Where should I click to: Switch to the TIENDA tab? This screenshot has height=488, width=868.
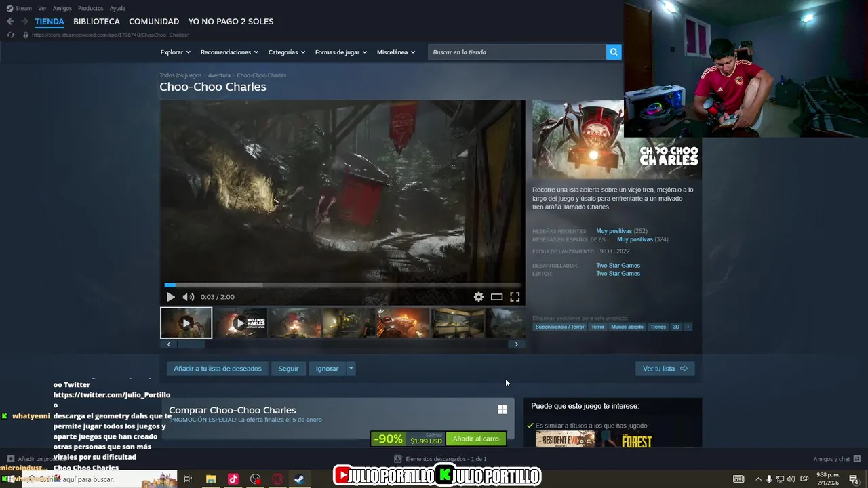pyautogui.click(x=50, y=22)
